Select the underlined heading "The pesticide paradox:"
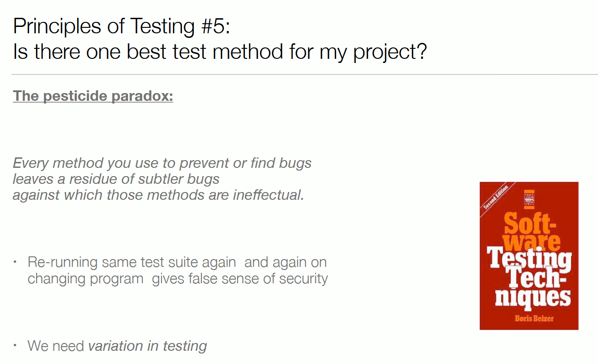The height and width of the screenshot is (364, 598). [93, 96]
